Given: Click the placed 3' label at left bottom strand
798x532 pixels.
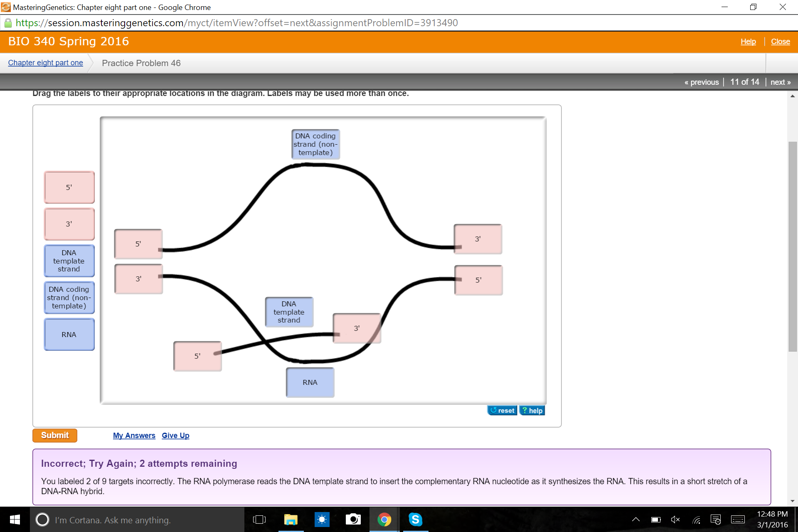Looking at the screenshot, I should (x=138, y=279).
